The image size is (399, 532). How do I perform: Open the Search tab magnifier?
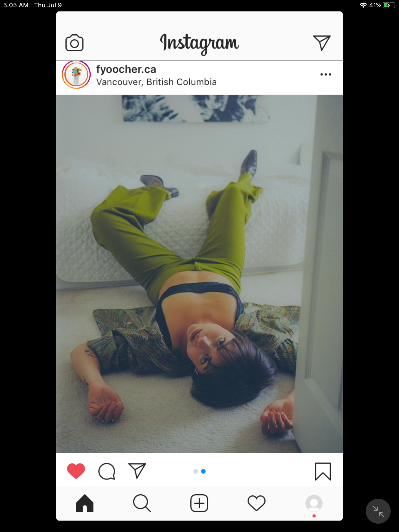click(x=142, y=503)
